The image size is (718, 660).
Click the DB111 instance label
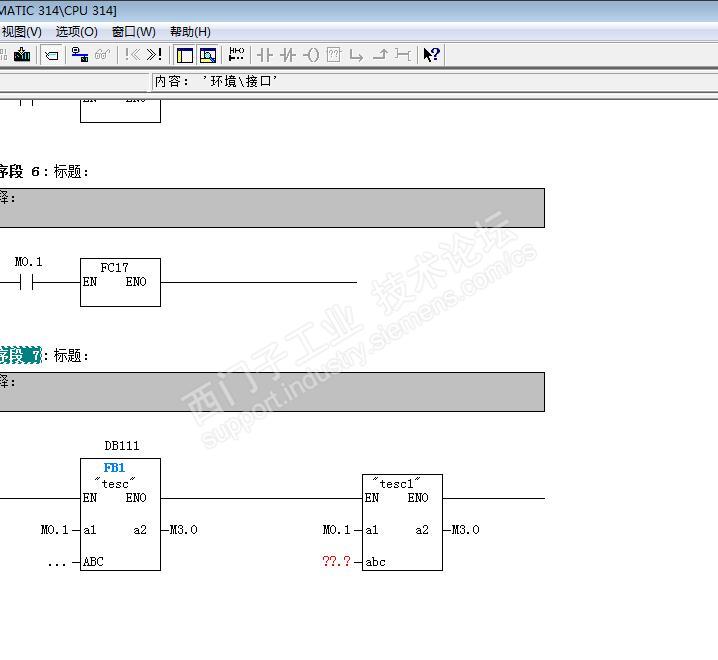(121, 446)
